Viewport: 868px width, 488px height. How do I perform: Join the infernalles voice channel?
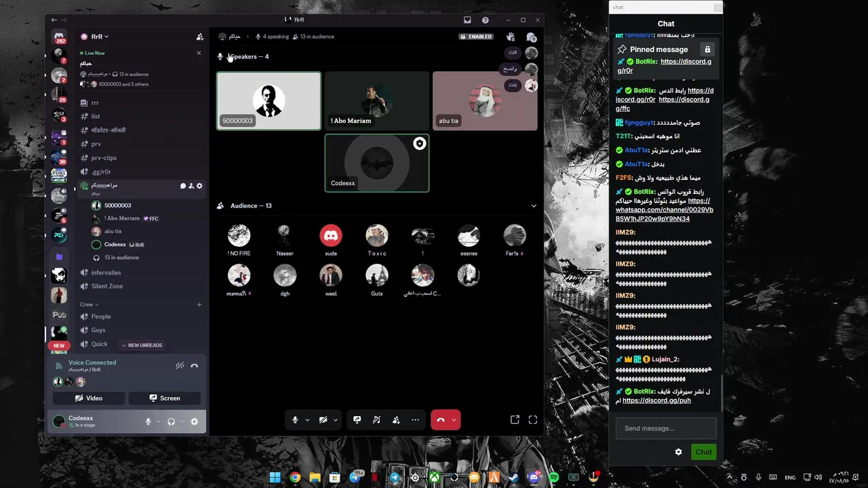142,272
